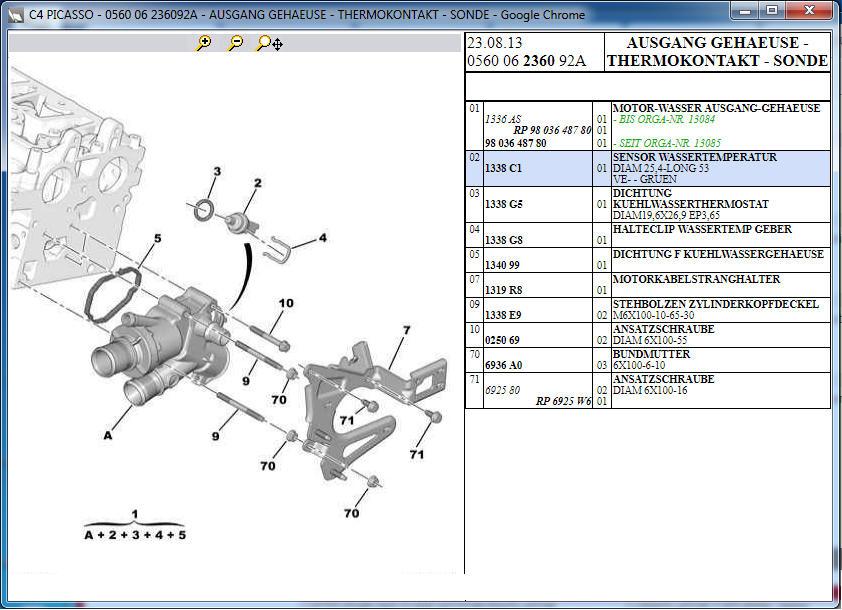Click the AUSGANG GEHAEUSE - THERMOKONTAKT - SONDE heading
Screen dimensions: 842x610
[717, 52]
